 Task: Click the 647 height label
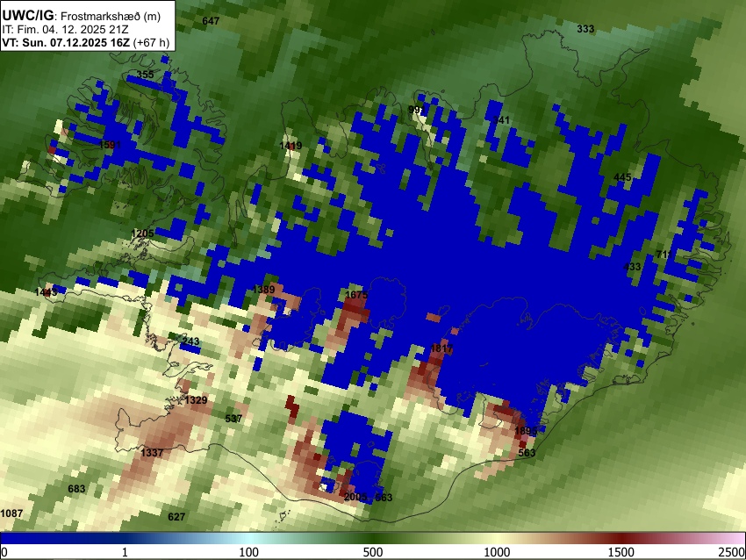tap(211, 21)
